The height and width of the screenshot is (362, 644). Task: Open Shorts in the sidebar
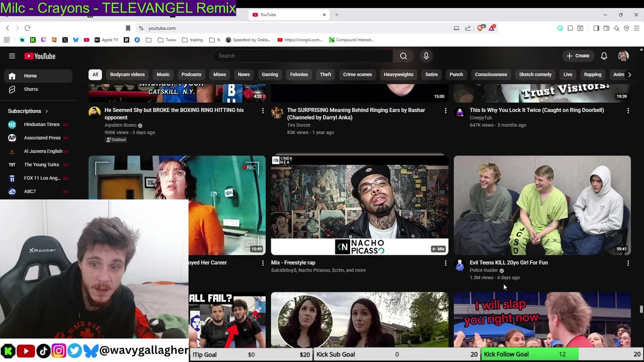38,89
